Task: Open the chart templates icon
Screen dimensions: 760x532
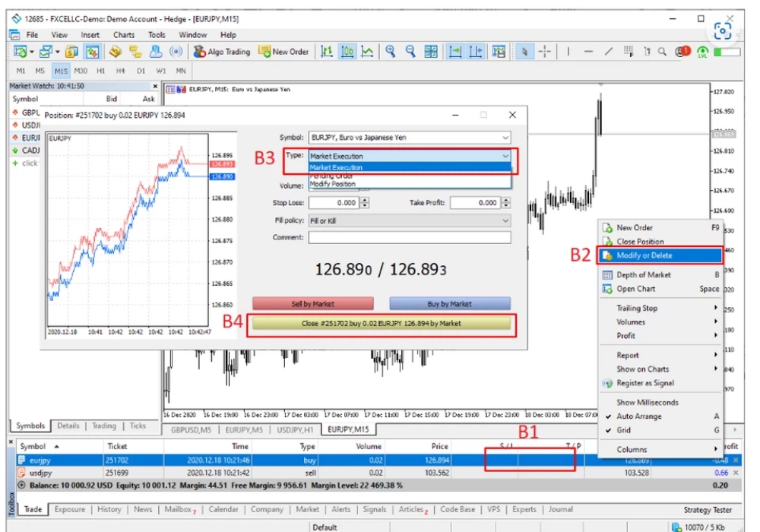Action: click(499, 52)
